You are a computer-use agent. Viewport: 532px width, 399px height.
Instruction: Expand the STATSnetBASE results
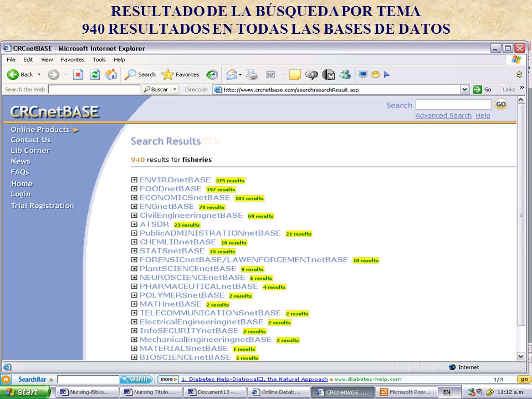134,250
